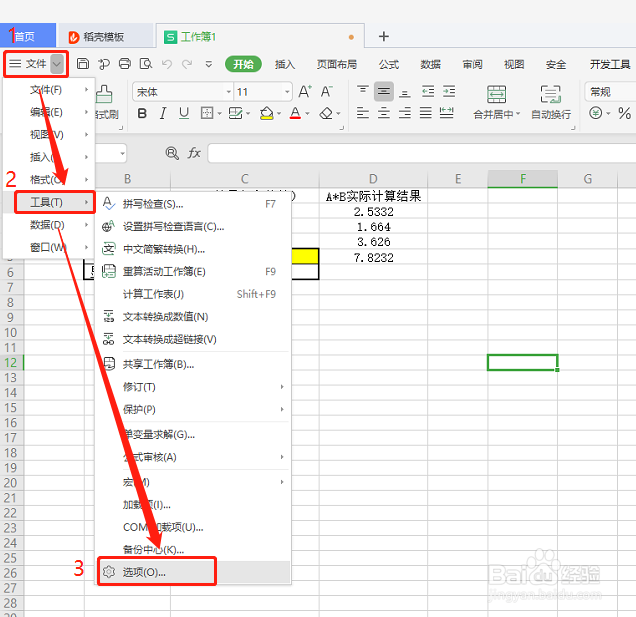Switch to the 页面布局 ribbon tab
This screenshot has height=617, width=636.
click(x=337, y=64)
